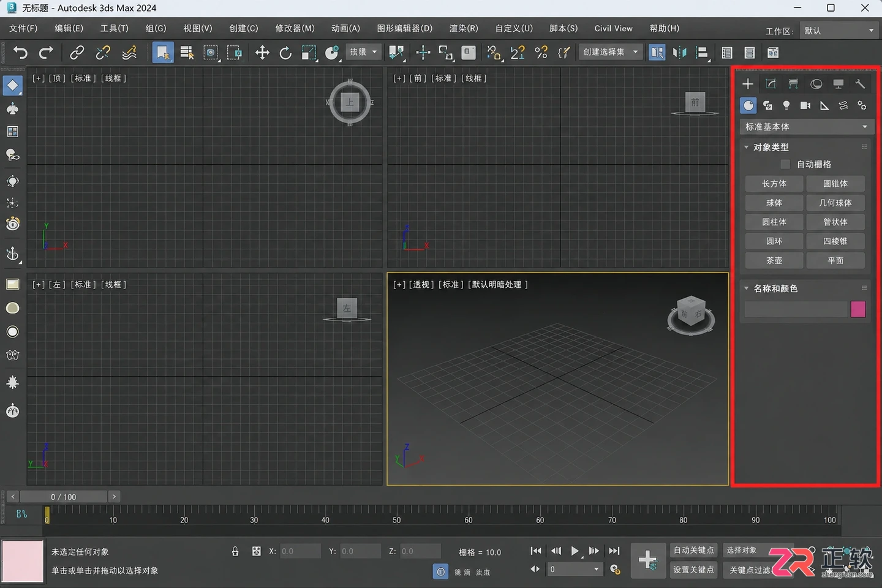
Task: Toggle the selection lock padlock icon
Action: tap(235, 551)
